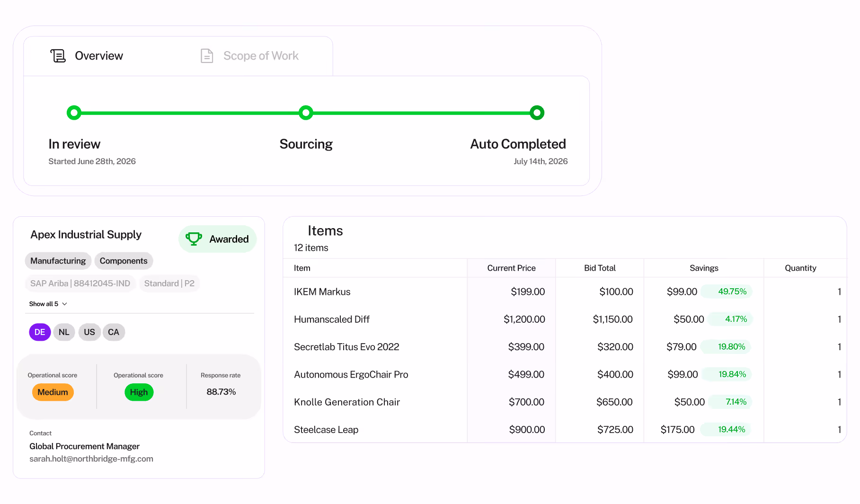Image resolution: width=860 pixels, height=504 pixels.
Task: Switch to the Scope of Work tab
Action: pyautogui.click(x=261, y=55)
